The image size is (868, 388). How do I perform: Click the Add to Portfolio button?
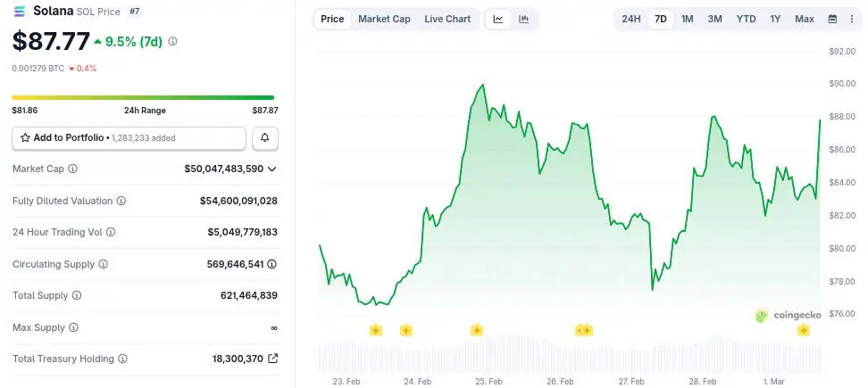129,138
